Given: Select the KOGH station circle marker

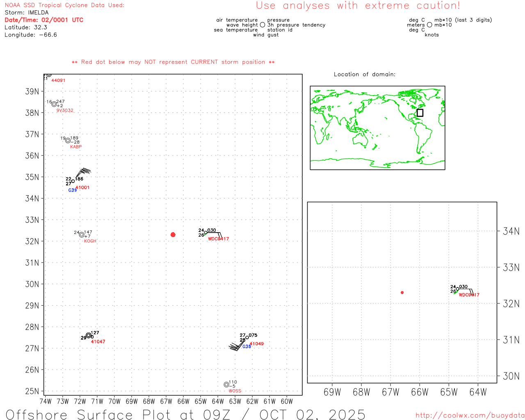Looking at the screenshot, I should click(x=82, y=235).
